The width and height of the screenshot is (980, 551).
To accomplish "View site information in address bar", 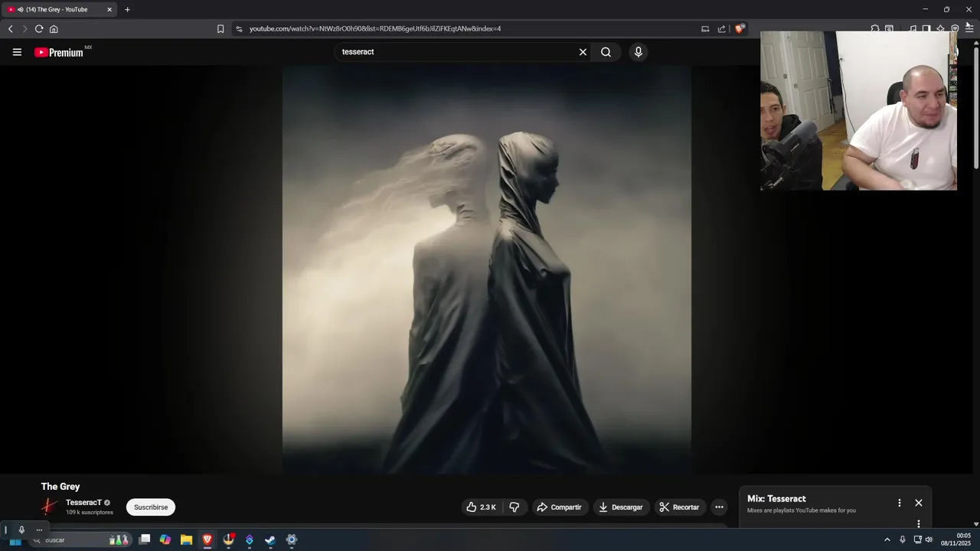I will pos(239,29).
